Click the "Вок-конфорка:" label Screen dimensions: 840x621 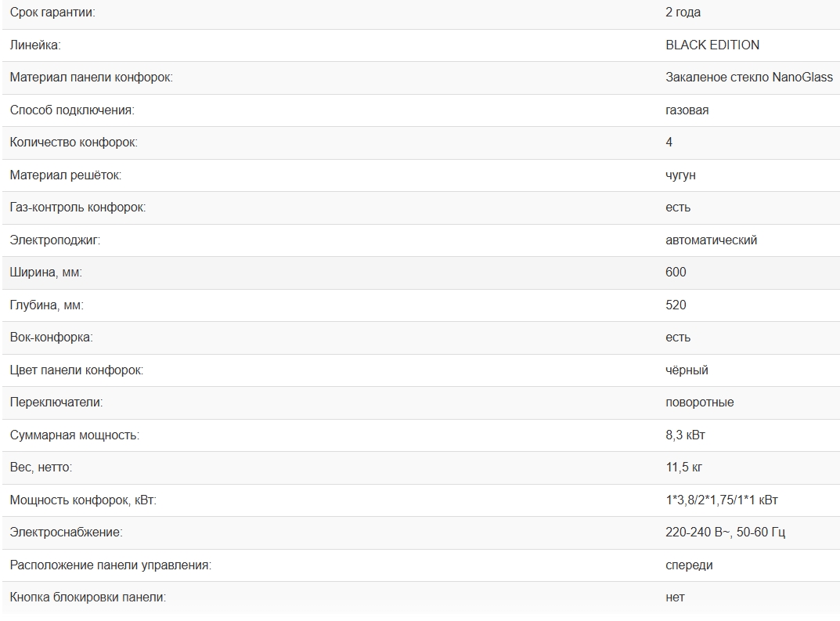(51, 338)
